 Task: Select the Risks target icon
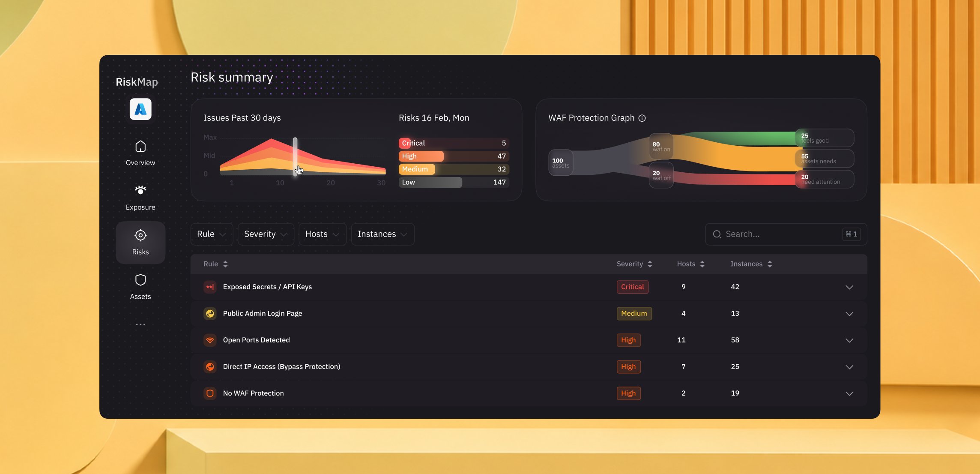[140, 235]
